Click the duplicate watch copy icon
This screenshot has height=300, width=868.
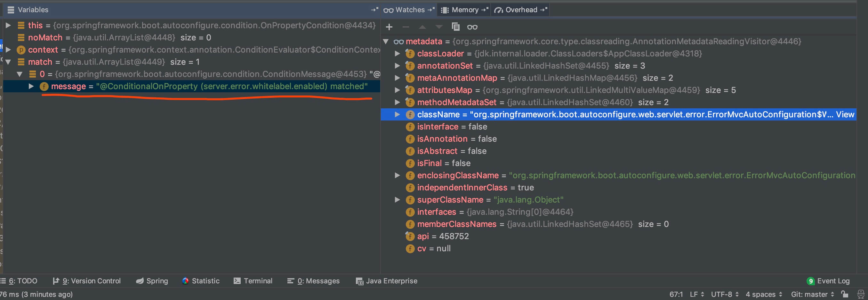coord(455,27)
